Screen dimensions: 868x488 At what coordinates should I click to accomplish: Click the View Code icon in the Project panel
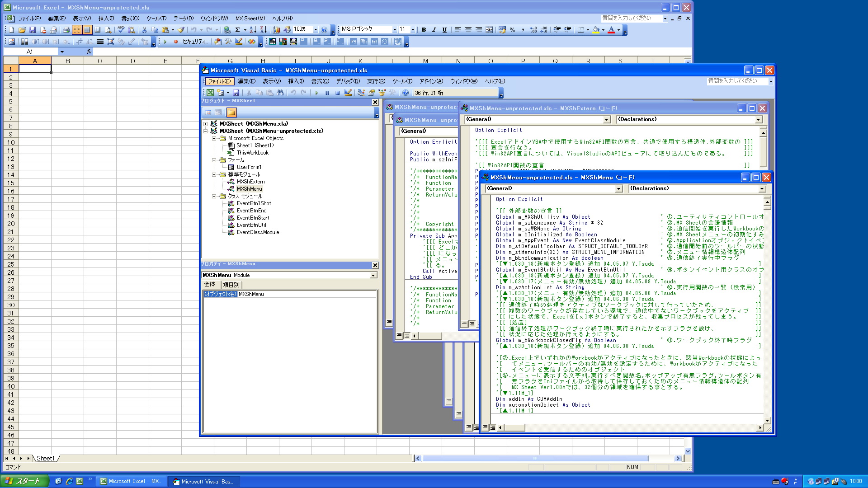tap(208, 113)
